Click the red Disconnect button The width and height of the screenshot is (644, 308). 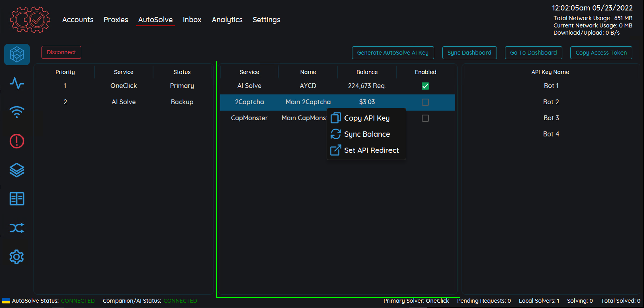click(x=61, y=52)
